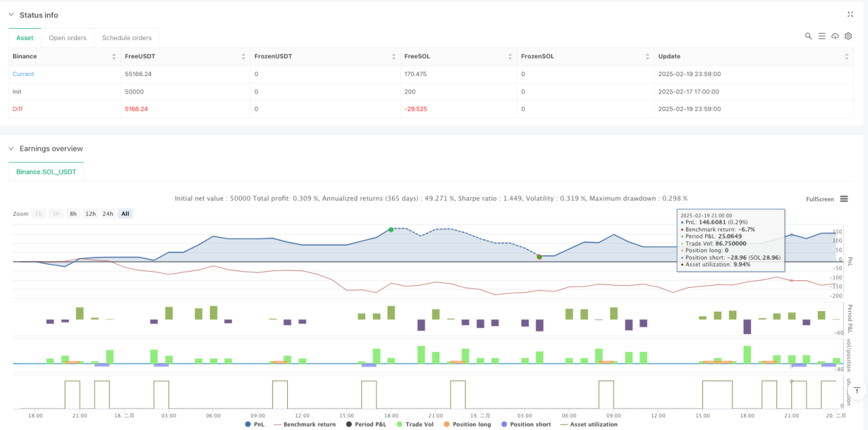Click the FullScreen chart button
Image resolution: width=868 pixels, height=430 pixels.
[x=820, y=199]
